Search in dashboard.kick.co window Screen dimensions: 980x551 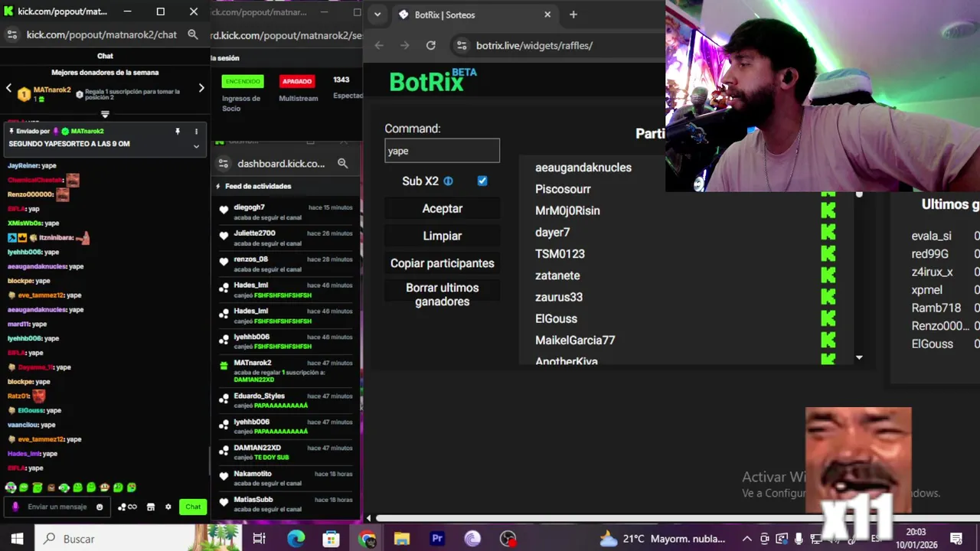click(343, 163)
